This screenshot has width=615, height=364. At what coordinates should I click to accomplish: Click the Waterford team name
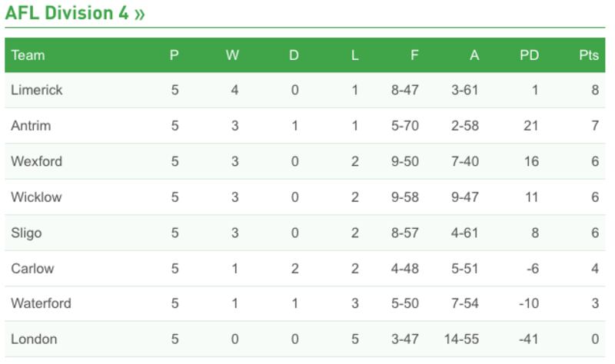[41, 303]
